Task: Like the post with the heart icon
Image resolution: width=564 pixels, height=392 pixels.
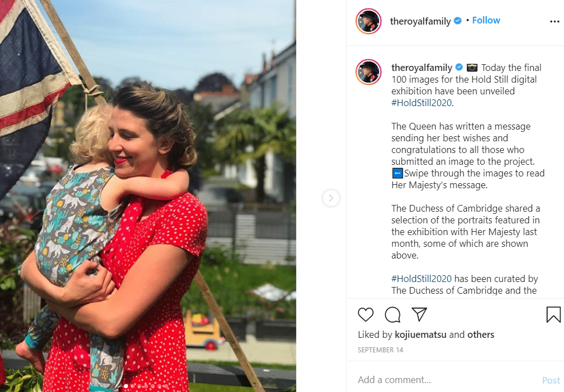Action: [x=365, y=315]
